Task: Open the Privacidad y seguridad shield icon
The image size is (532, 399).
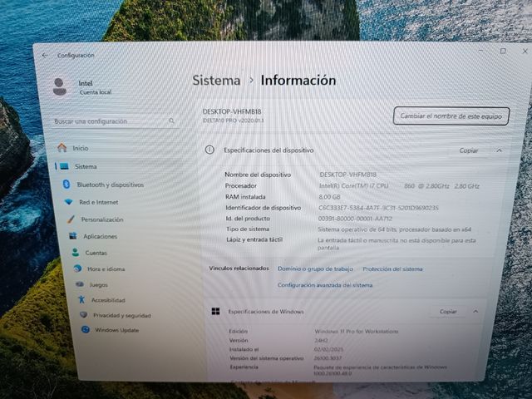Action: click(x=83, y=314)
